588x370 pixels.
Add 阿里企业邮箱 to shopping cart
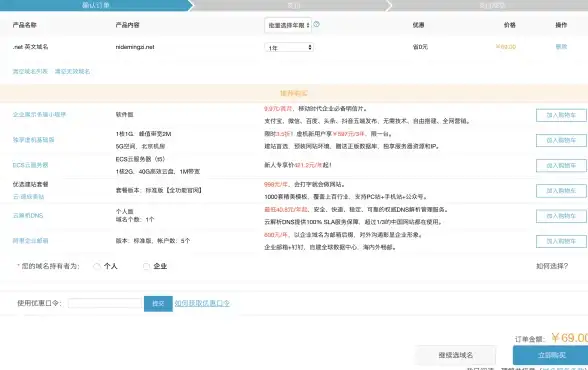coord(561,241)
